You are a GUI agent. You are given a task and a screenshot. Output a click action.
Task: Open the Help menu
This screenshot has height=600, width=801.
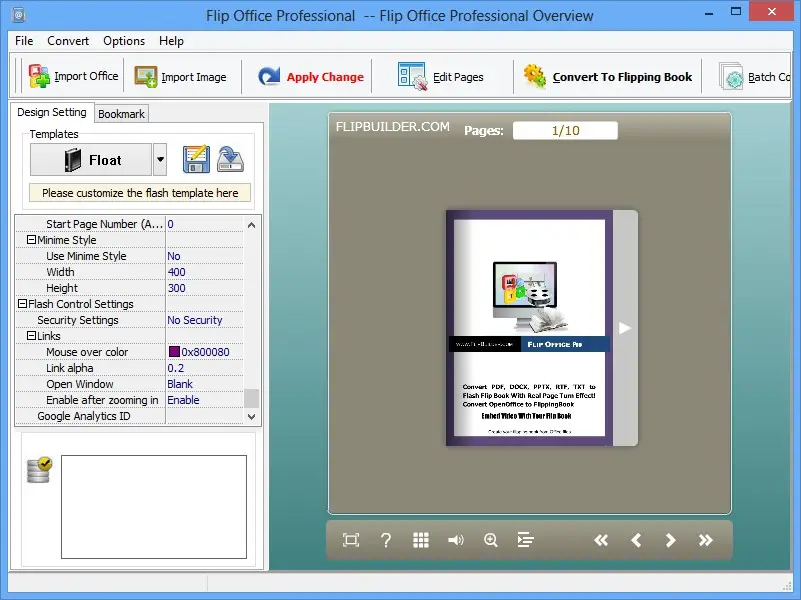(171, 41)
